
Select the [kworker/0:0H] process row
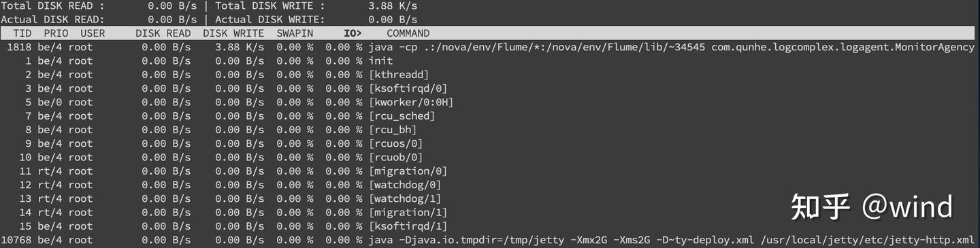(490, 102)
